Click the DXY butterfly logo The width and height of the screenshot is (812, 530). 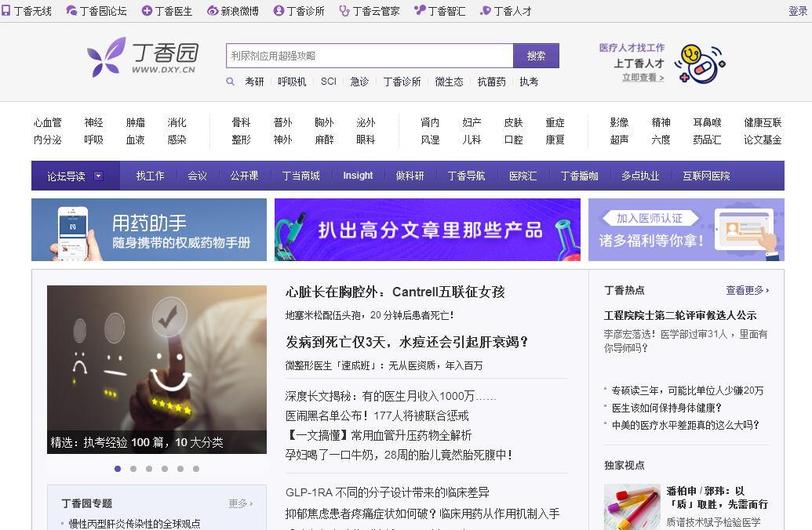point(107,57)
